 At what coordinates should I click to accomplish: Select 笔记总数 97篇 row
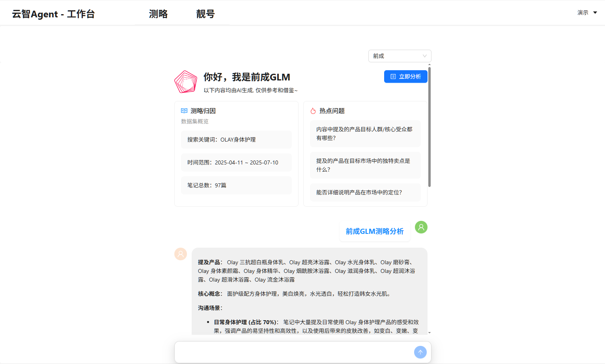(236, 185)
